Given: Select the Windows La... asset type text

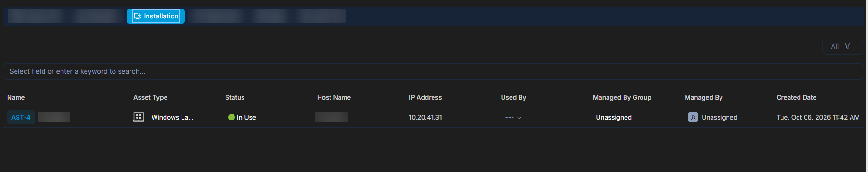Looking at the screenshot, I should [x=173, y=117].
